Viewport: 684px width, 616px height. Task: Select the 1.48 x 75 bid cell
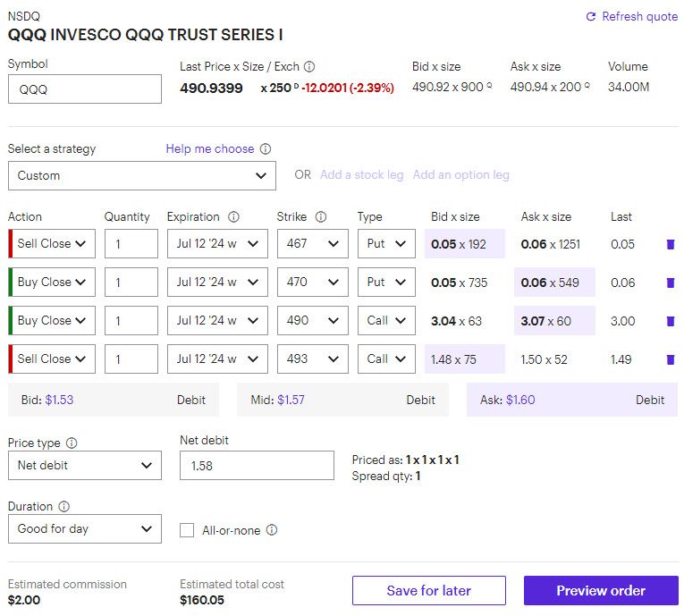(x=465, y=359)
